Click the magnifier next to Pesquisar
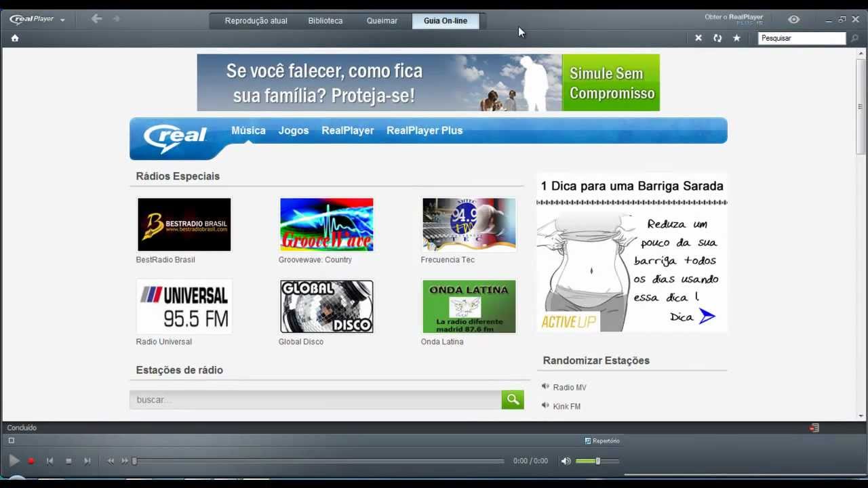The height and width of the screenshot is (488, 868). [x=854, y=38]
